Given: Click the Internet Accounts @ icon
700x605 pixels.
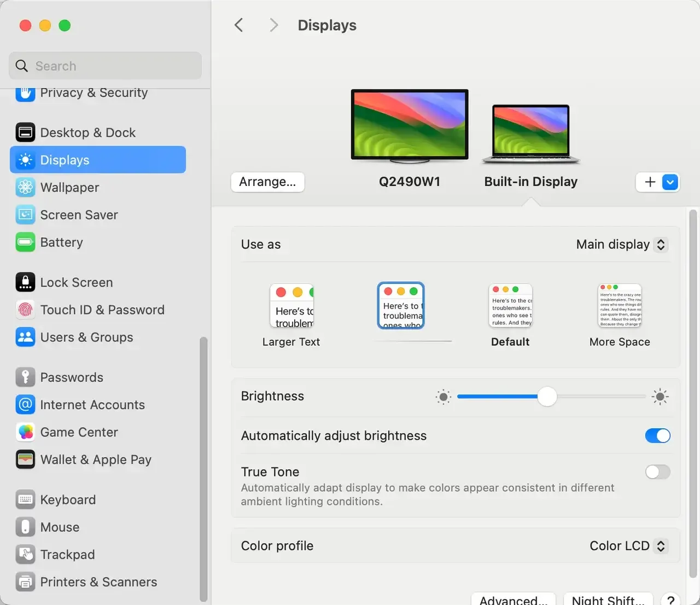Looking at the screenshot, I should point(25,405).
